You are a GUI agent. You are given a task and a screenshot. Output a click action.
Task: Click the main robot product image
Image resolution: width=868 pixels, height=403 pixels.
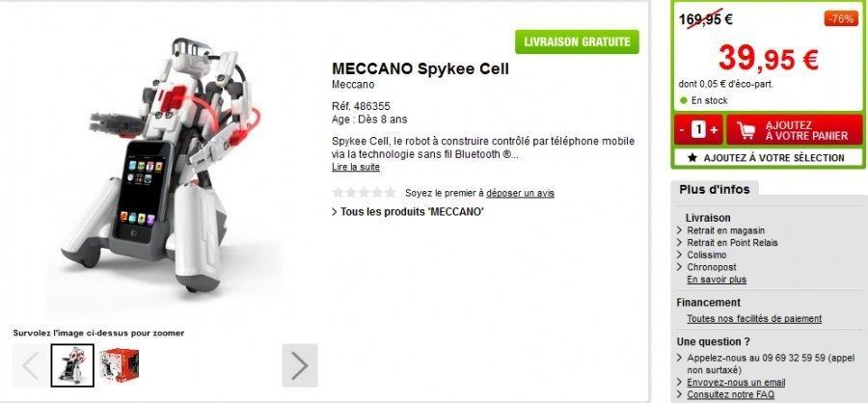point(162,166)
